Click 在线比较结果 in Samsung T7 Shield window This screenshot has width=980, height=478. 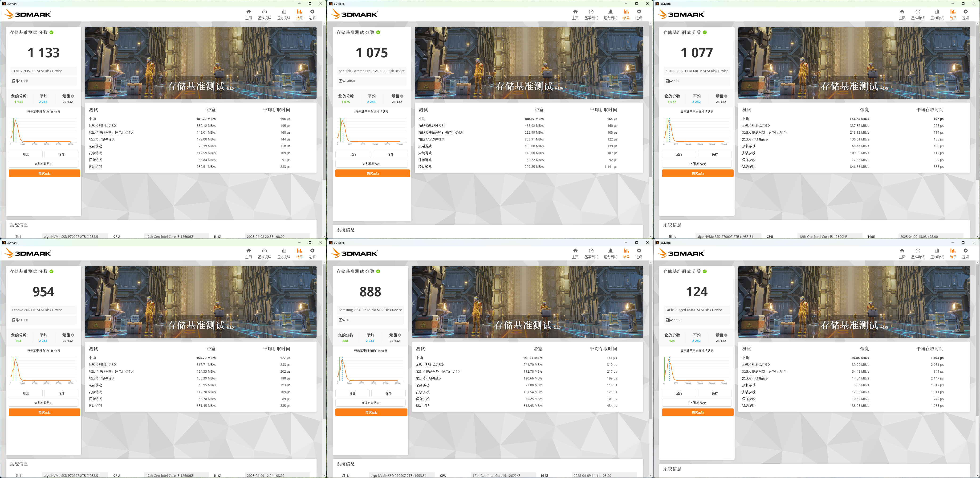tap(370, 403)
